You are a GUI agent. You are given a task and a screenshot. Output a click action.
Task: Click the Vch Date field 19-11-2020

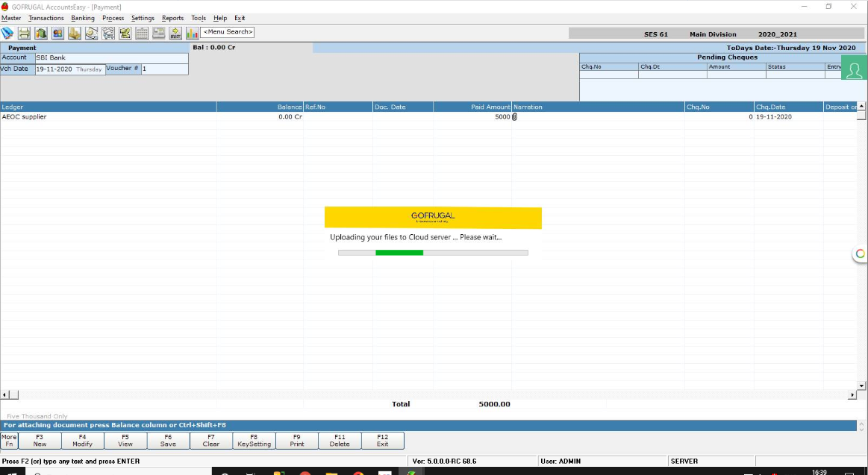pos(69,69)
